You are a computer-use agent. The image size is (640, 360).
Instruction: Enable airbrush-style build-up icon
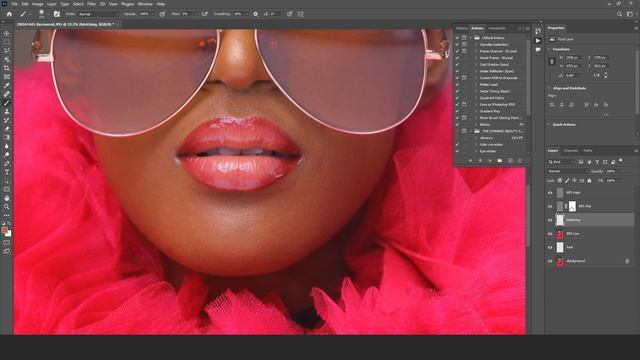coord(204,14)
